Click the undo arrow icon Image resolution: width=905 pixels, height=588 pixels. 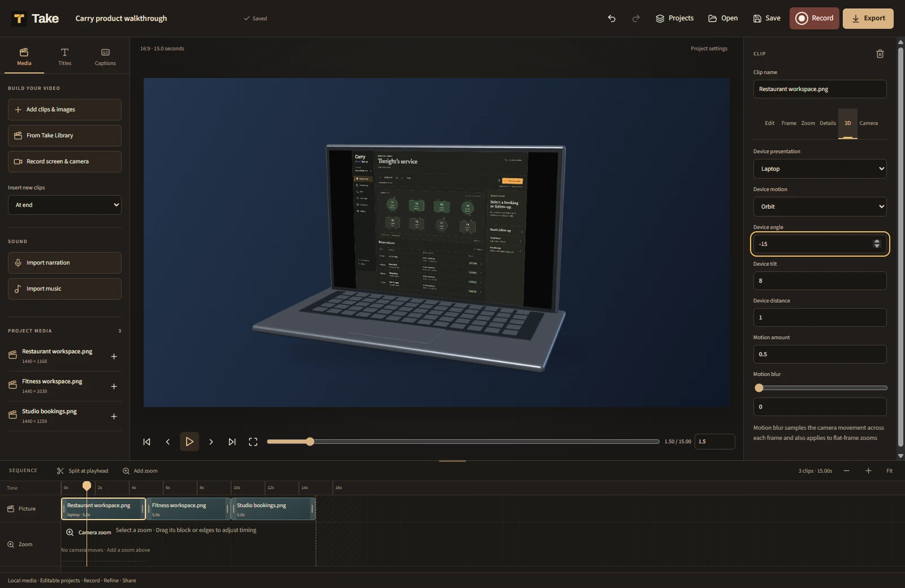pyautogui.click(x=611, y=18)
